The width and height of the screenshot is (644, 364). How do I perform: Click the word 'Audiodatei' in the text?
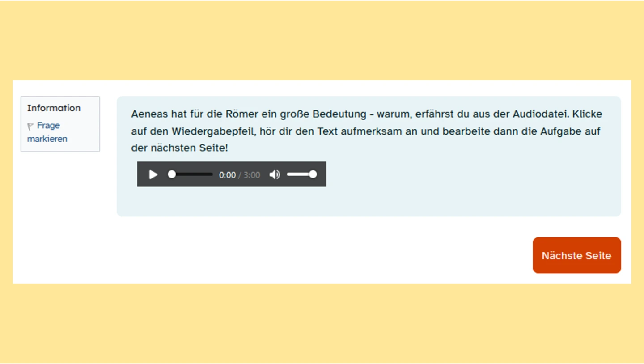540,114
